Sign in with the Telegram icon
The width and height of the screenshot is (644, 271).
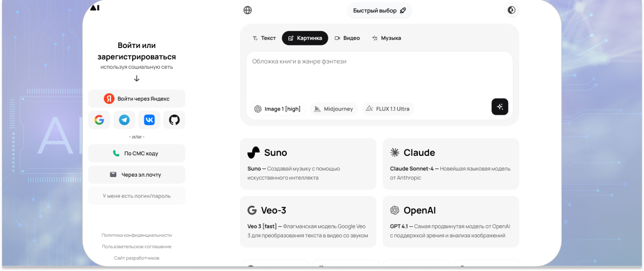(x=124, y=120)
